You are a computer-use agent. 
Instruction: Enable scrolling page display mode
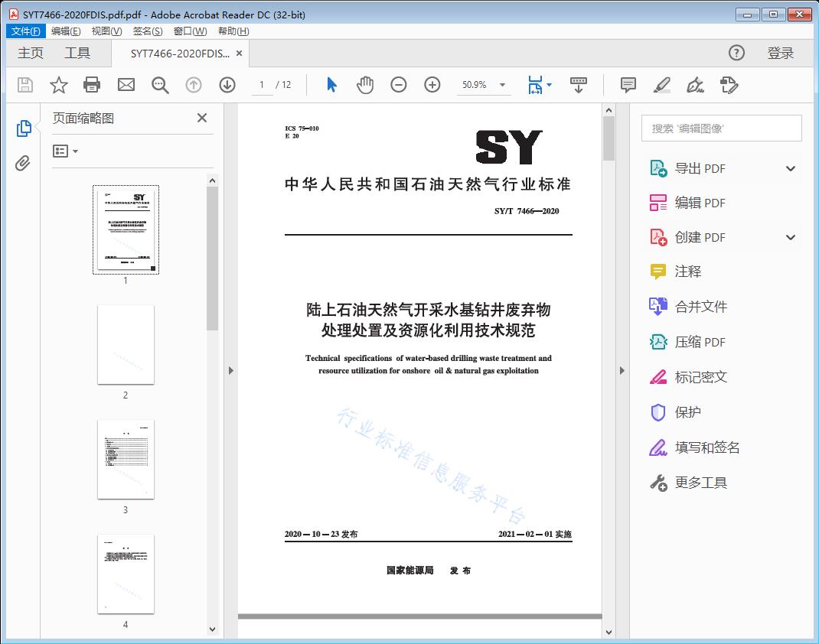(x=578, y=85)
